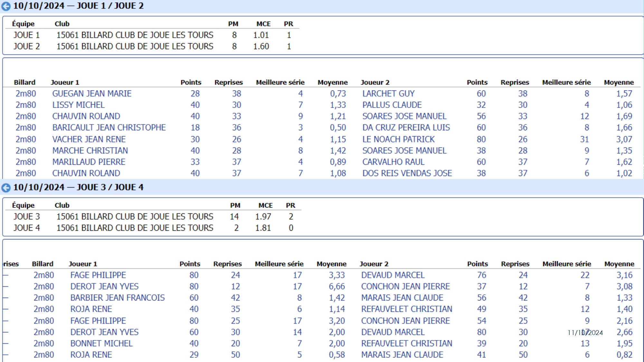Select team row JOUE 1

(152, 35)
